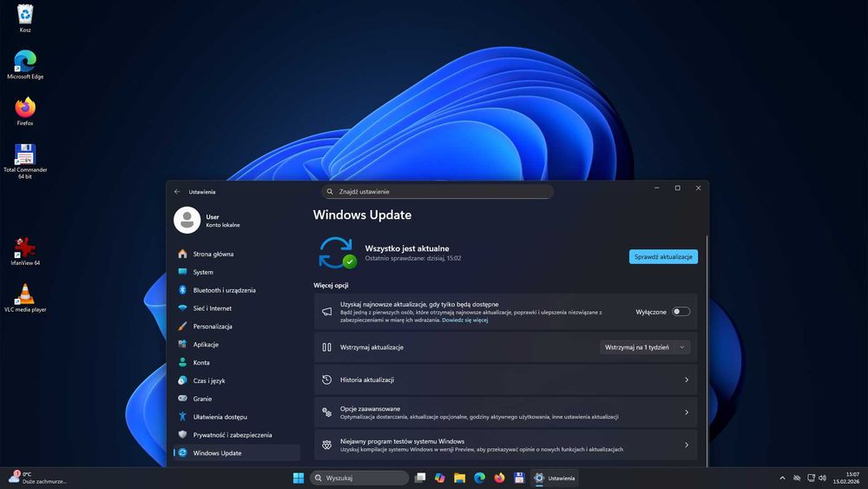Open Prywatność i zabezpieczenia category
This screenshot has height=489, width=868.
(x=237, y=435)
